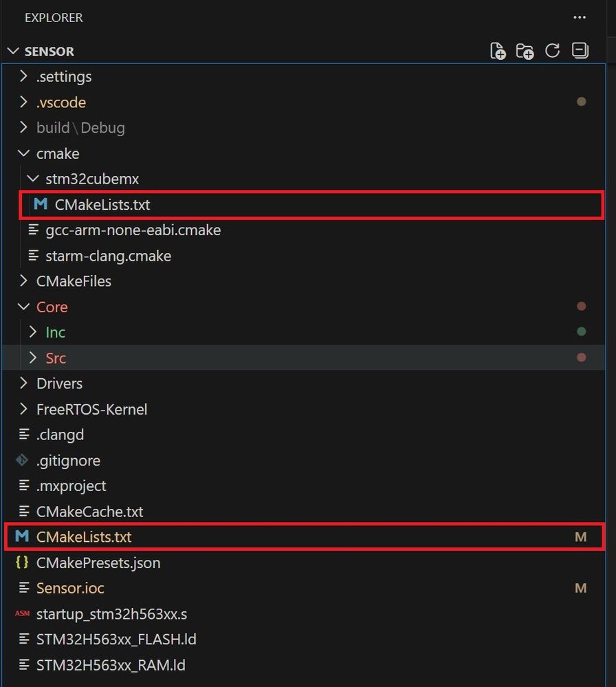Click the M badge next to Sensor.ioc
Screen dimensions: 616x687
[x=581, y=588]
